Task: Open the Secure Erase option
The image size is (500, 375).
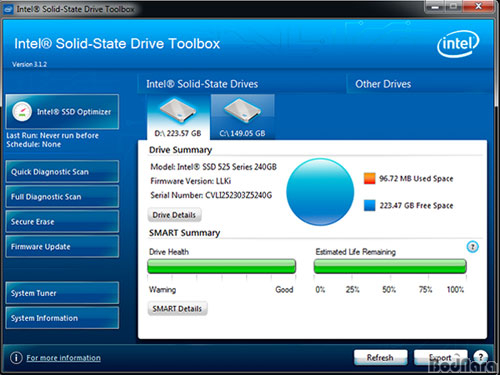Action: pos(62,222)
